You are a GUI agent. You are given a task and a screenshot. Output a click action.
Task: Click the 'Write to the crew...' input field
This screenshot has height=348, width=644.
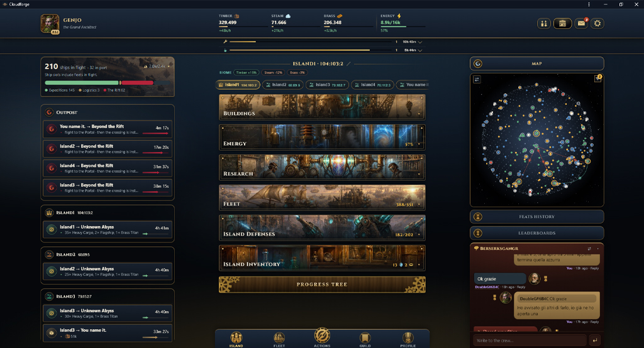coord(530,340)
